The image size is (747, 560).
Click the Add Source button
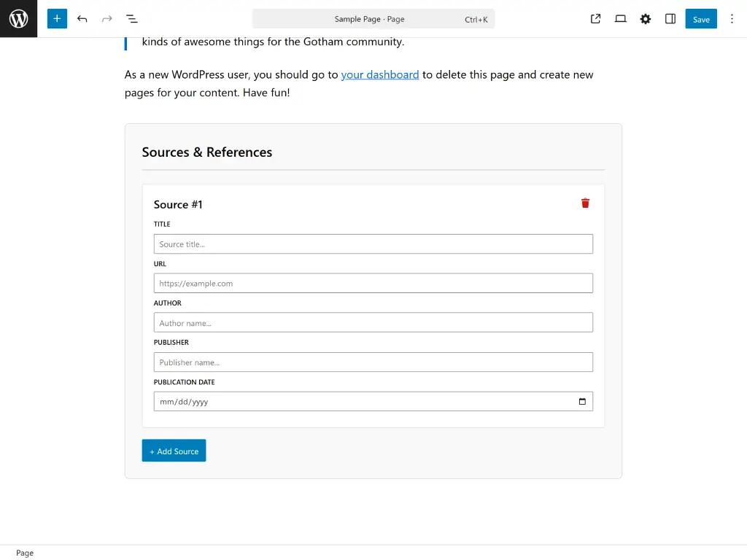click(174, 451)
